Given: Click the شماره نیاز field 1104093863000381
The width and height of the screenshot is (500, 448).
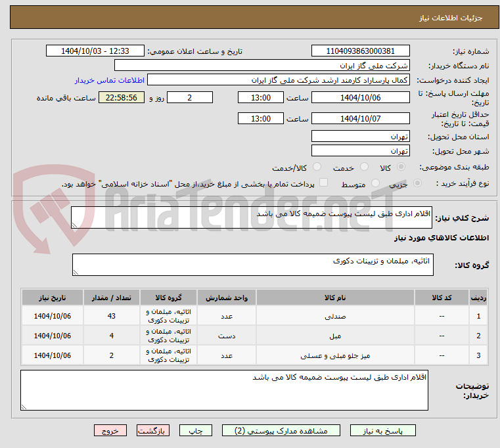Looking at the screenshot, I should [x=360, y=51].
